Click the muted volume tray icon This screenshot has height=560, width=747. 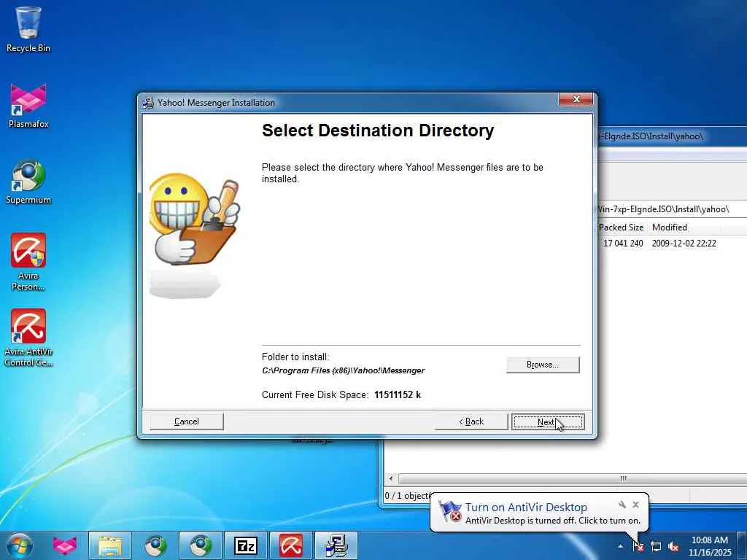click(x=673, y=547)
